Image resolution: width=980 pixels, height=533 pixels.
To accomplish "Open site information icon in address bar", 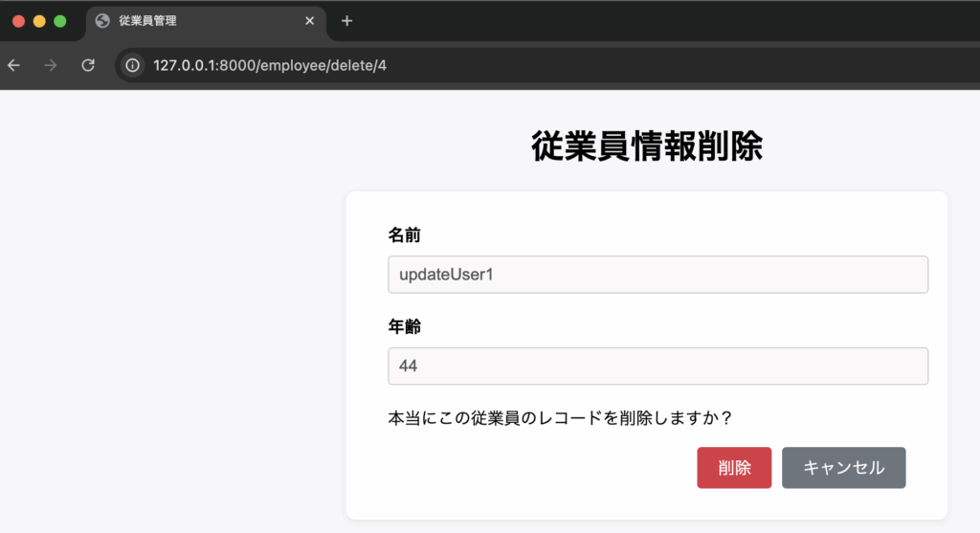I will (x=133, y=65).
